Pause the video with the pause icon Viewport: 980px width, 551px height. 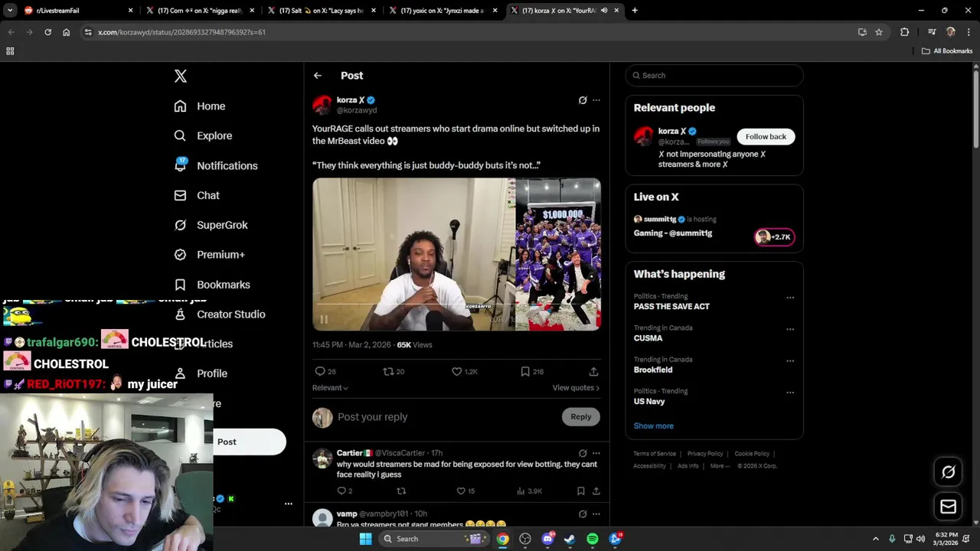click(324, 320)
